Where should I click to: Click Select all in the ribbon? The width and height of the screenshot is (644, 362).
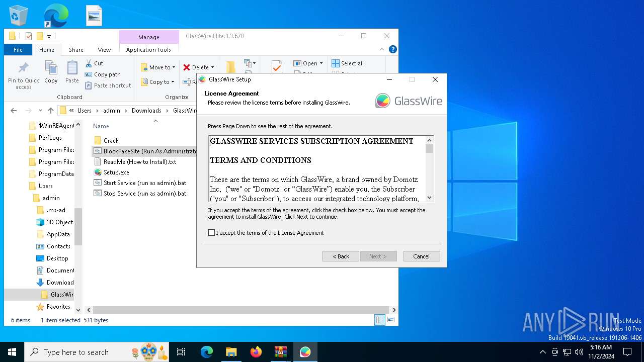[348, 63]
